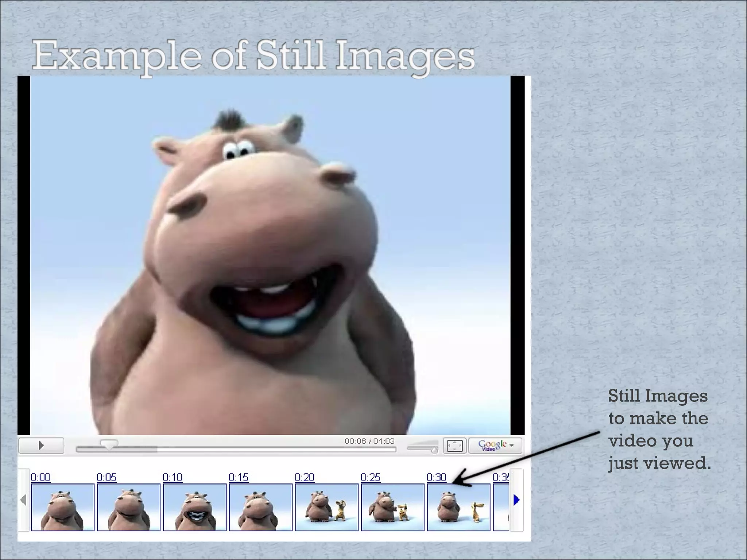Click the 'Still Images to make the video' caption
The width and height of the screenshot is (747, 560).
point(659,429)
